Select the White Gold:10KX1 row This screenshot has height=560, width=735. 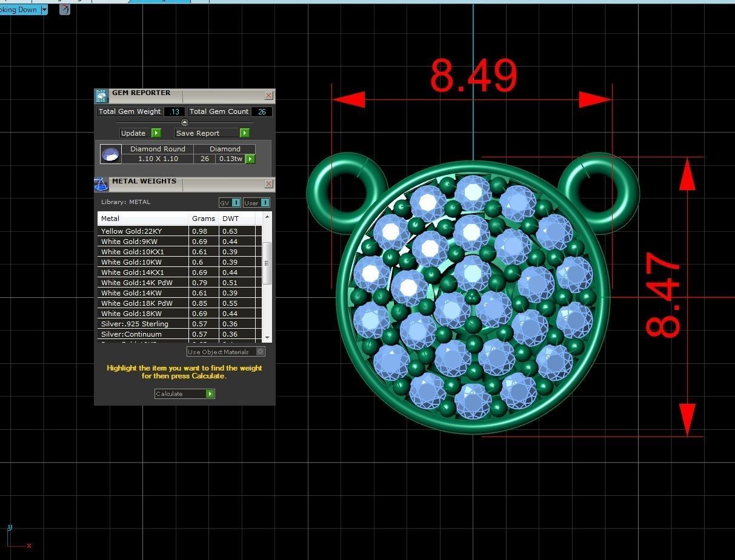pyautogui.click(x=179, y=252)
